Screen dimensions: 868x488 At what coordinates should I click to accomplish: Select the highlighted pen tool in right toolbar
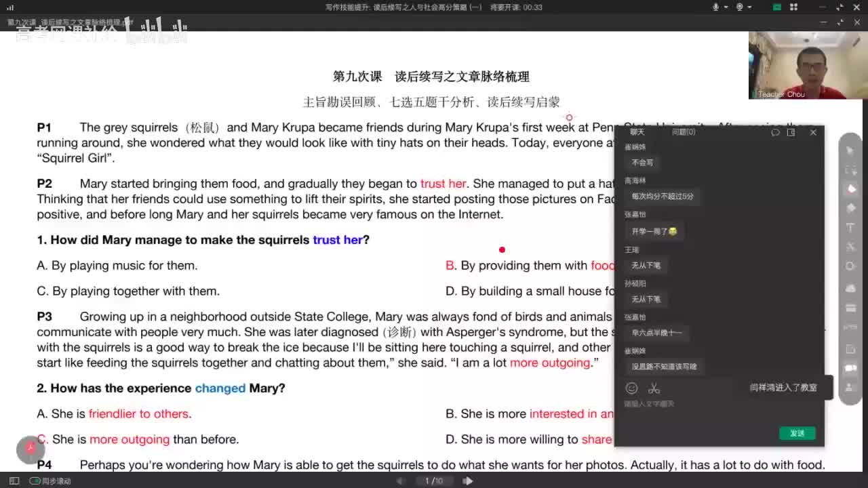coord(850,189)
